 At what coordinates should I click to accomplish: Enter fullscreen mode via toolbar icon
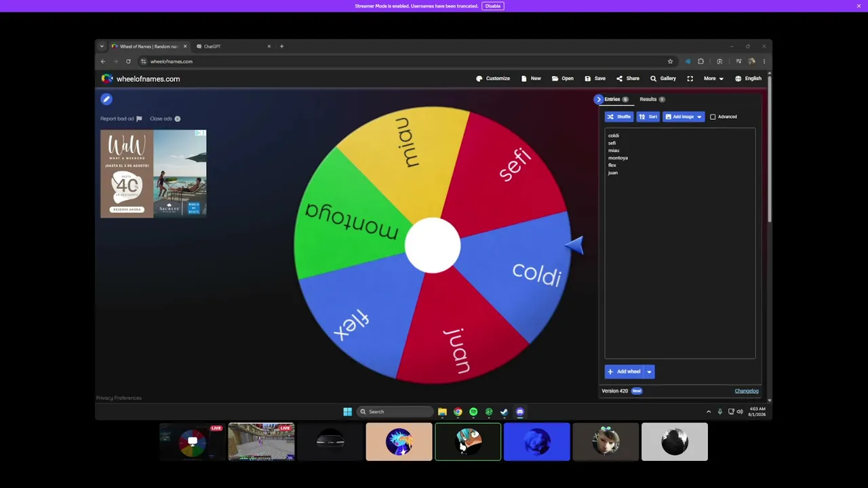point(690,79)
